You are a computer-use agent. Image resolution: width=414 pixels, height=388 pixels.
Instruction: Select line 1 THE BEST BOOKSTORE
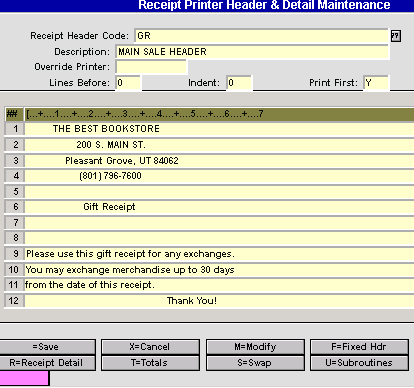pyautogui.click(x=219, y=129)
